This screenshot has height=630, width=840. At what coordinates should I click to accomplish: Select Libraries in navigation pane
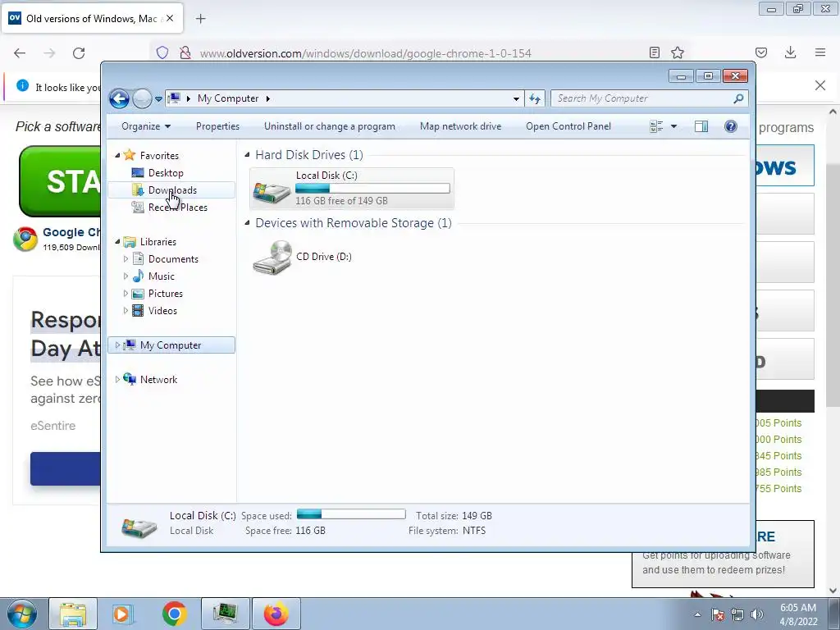click(x=158, y=242)
